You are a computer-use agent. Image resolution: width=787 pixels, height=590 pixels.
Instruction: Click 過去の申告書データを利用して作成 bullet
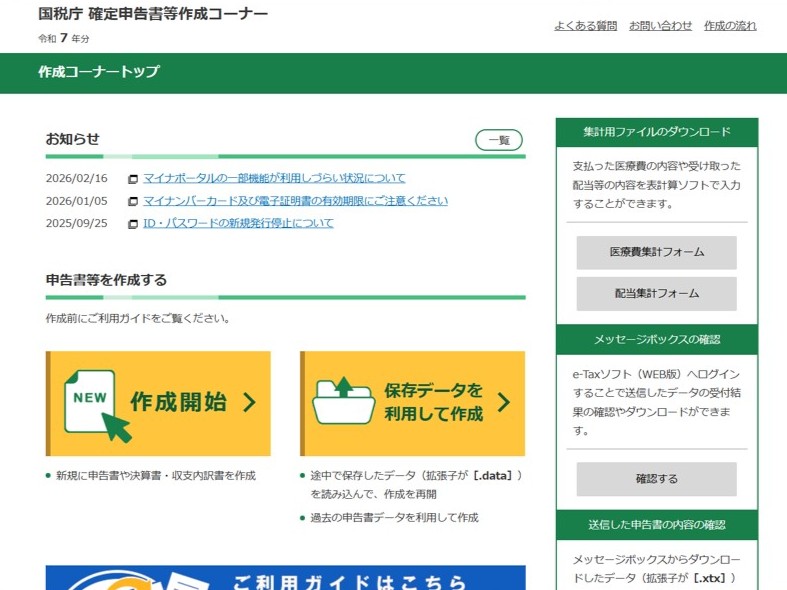[x=394, y=518]
